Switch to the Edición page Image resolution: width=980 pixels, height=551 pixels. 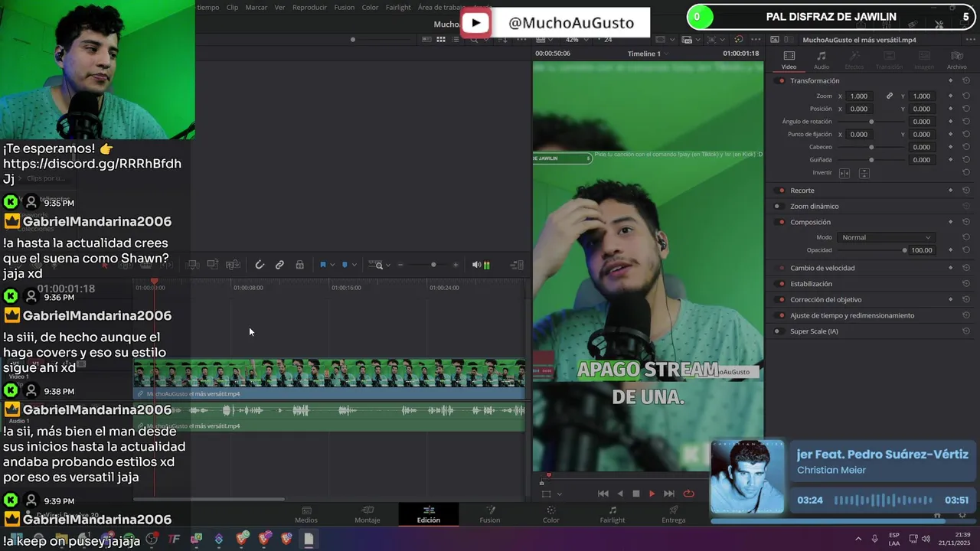(x=429, y=514)
